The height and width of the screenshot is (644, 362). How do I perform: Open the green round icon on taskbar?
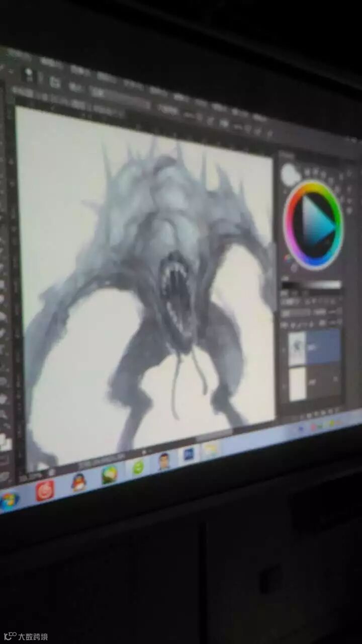pyautogui.click(x=138, y=467)
